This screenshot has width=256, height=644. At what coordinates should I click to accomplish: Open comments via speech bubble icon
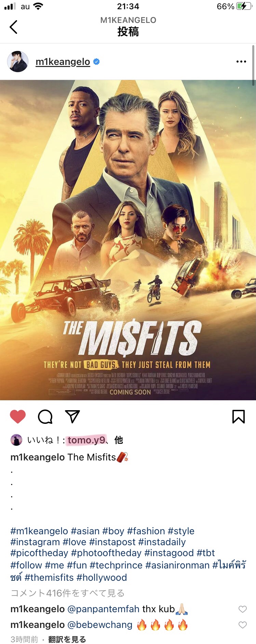(45, 416)
